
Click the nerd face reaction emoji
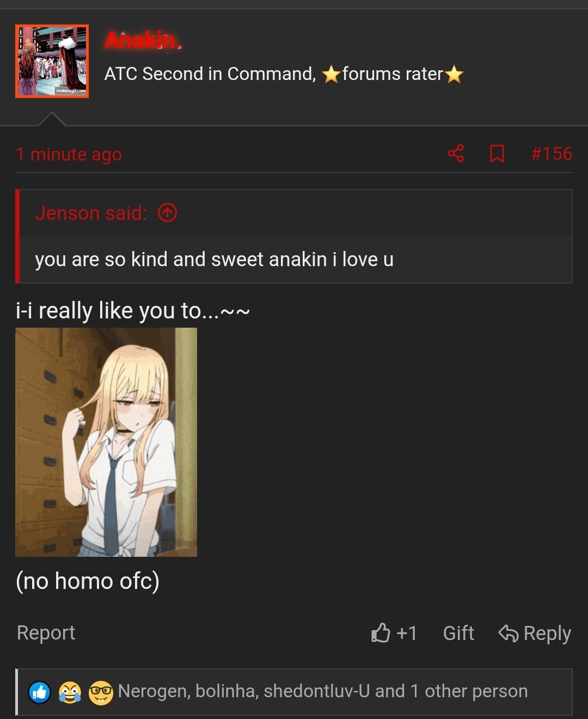pos(101,692)
